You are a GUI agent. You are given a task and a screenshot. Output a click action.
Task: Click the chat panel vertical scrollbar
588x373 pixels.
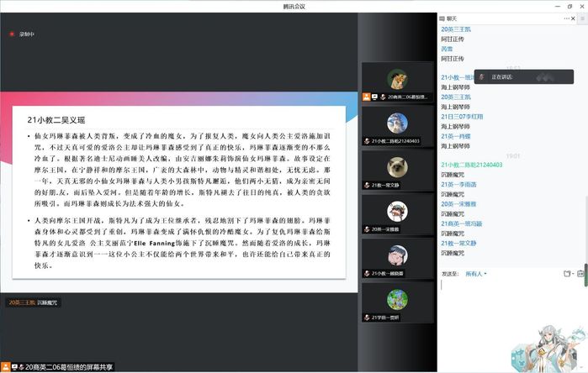click(x=585, y=274)
